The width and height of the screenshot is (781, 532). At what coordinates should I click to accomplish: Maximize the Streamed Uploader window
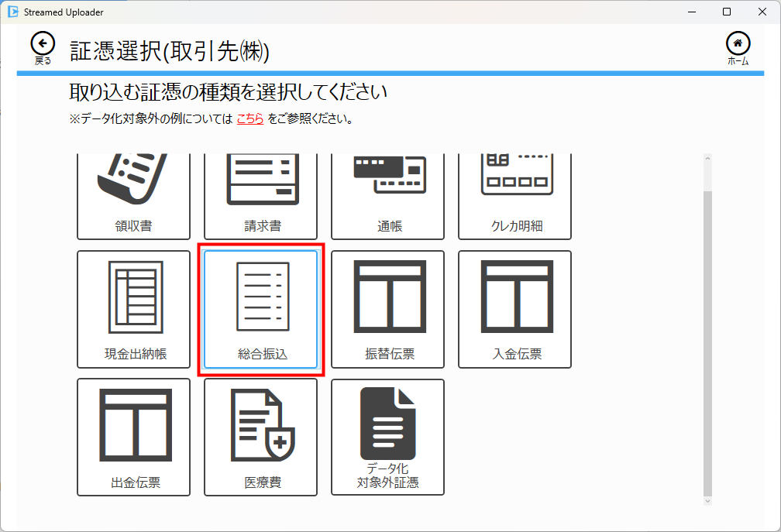(726, 12)
